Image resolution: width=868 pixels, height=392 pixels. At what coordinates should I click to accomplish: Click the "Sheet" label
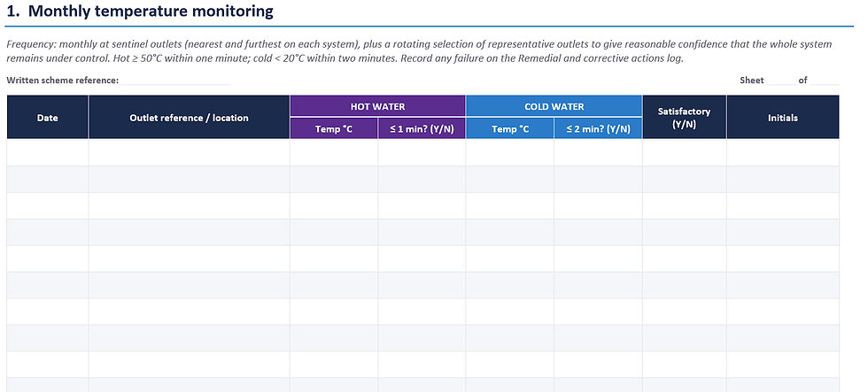pyautogui.click(x=752, y=81)
